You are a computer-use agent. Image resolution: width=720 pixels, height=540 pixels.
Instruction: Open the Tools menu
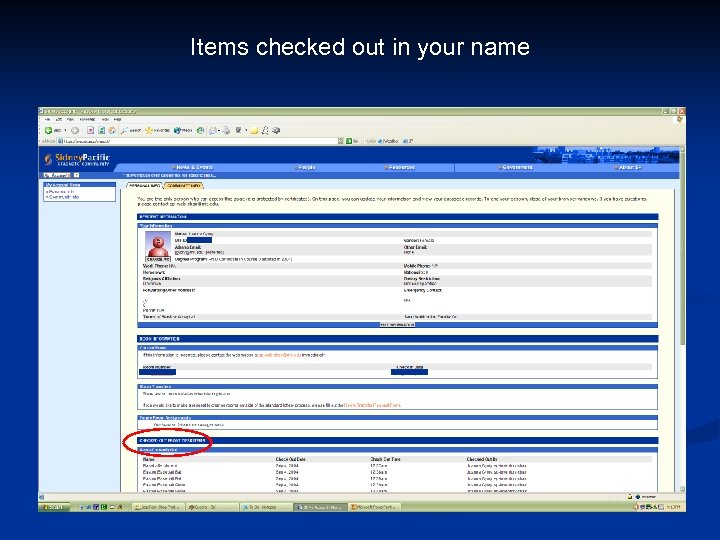click(105, 119)
